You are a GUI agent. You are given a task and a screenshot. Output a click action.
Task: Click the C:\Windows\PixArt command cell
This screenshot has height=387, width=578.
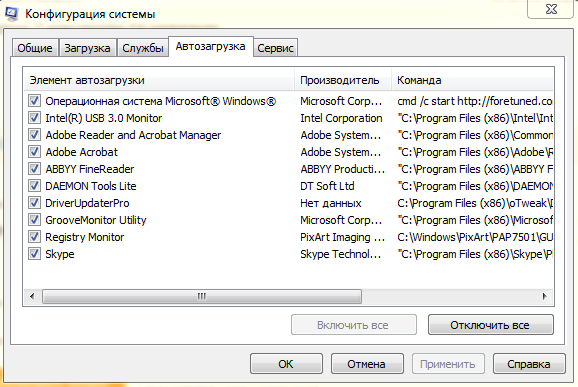475,237
